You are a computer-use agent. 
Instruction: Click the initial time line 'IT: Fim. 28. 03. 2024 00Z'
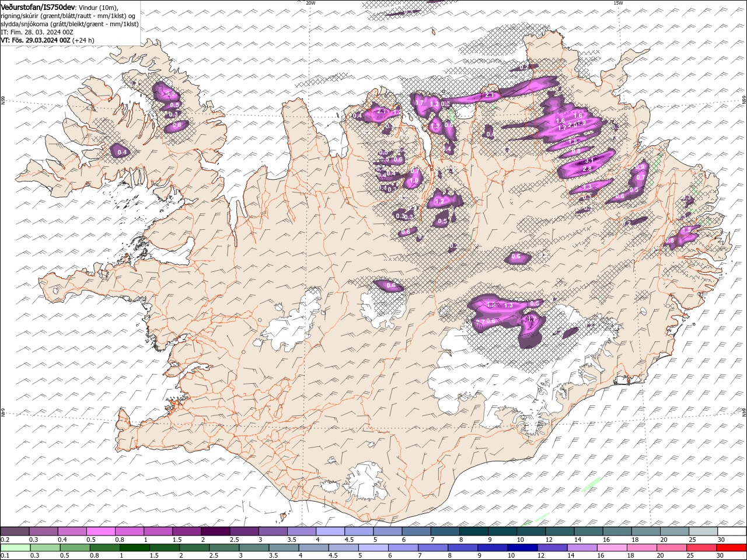(x=37, y=32)
